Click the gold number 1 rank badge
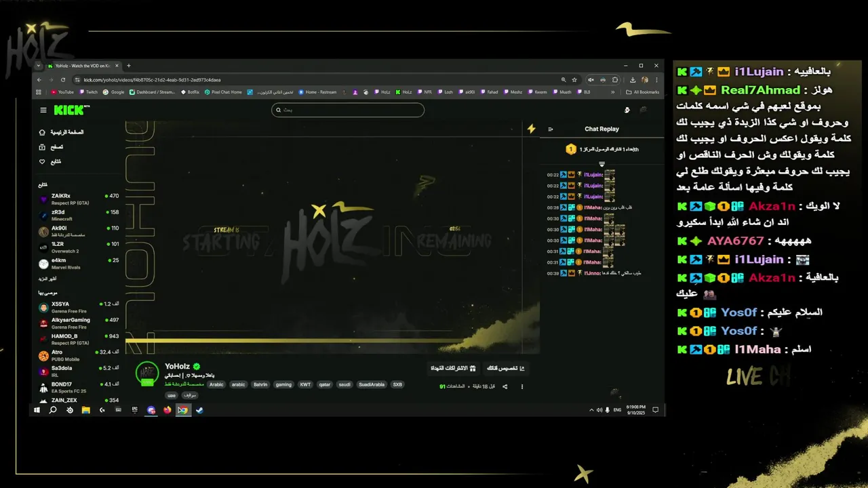 tap(571, 149)
